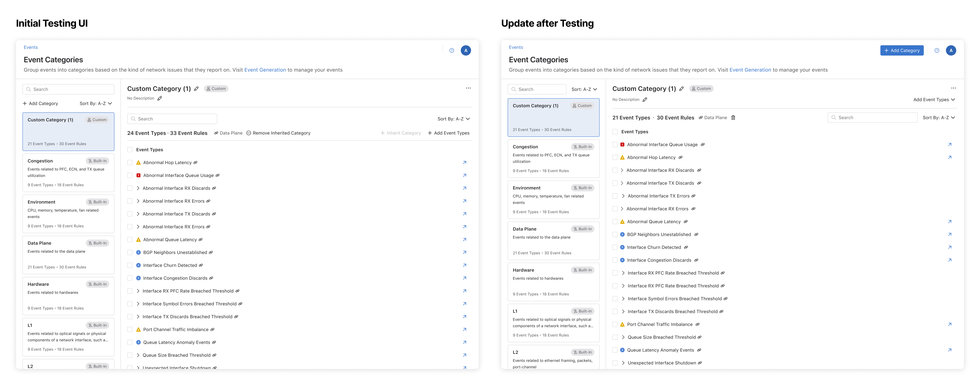This screenshot has height=385, width=980.
Task: Click link icon beside Interface Churn Detected, Update after Testing
Action: tap(686, 247)
